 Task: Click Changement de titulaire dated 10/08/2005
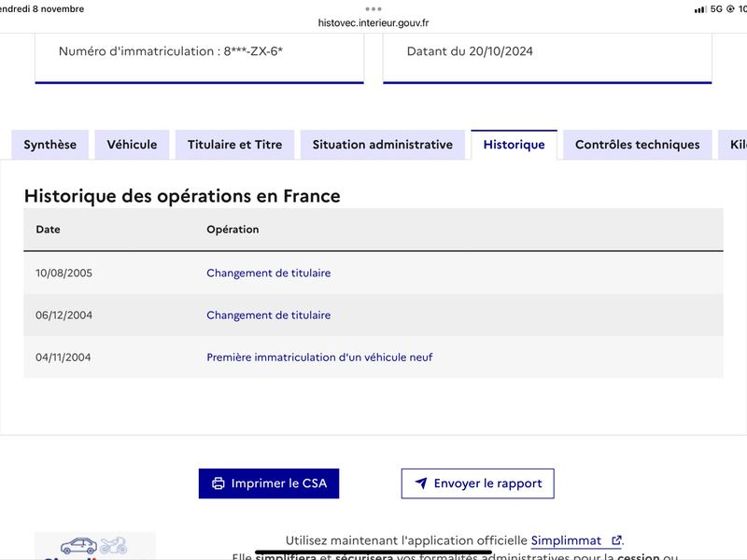coord(269,273)
